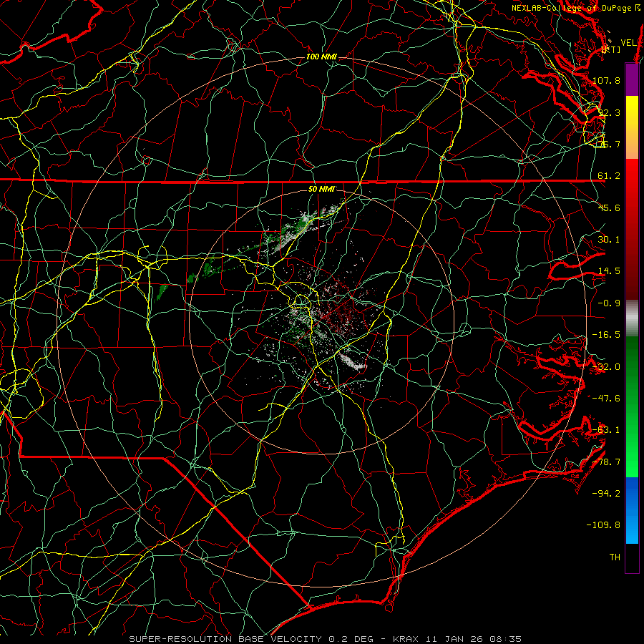Image resolution: width=644 pixels, height=644 pixels.
Task: Click the -63.1 legend value
Action: pyautogui.click(x=606, y=430)
